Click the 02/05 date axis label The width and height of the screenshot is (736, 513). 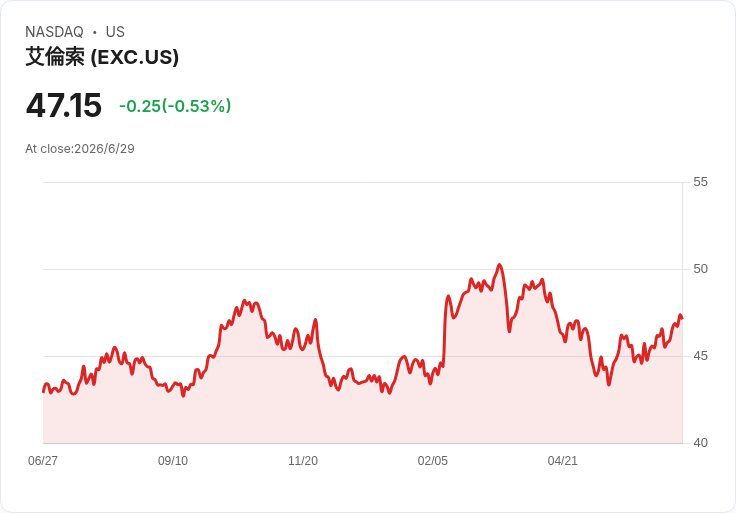pyautogui.click(x=433, y=461)
